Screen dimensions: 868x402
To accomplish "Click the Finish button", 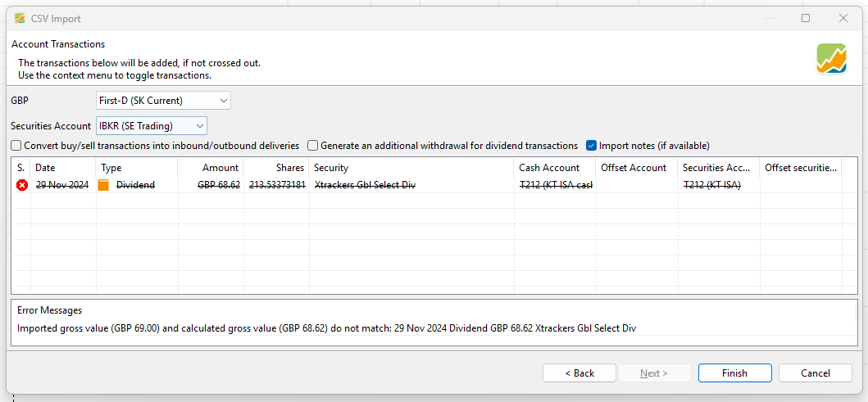I will click(x=734, y=373).
